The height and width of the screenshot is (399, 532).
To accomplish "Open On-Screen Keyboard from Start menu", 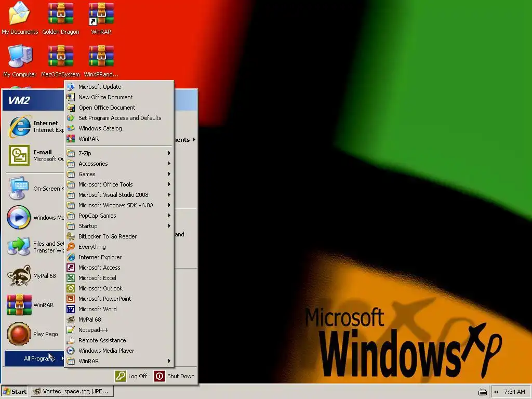I will click(35, 188).
